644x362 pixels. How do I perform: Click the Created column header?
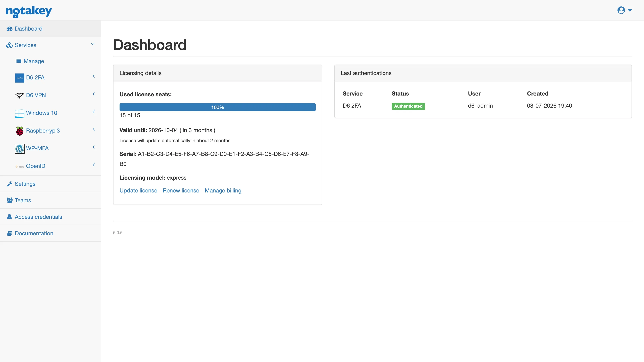(538, 94)
